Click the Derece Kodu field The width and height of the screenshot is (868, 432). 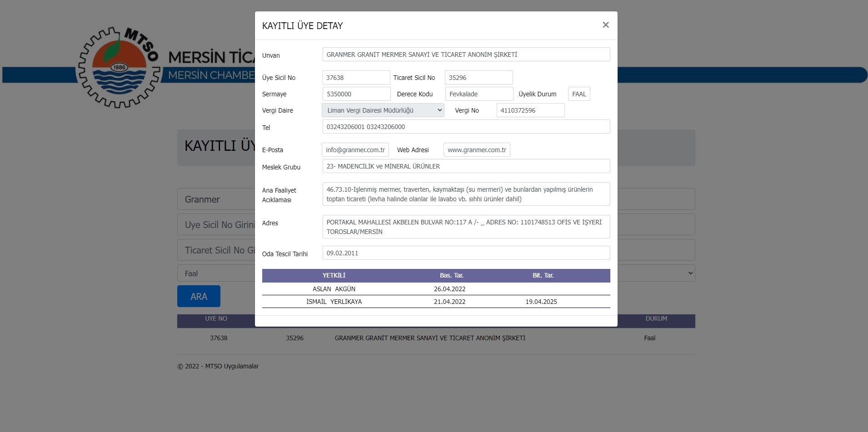point(479,94)
